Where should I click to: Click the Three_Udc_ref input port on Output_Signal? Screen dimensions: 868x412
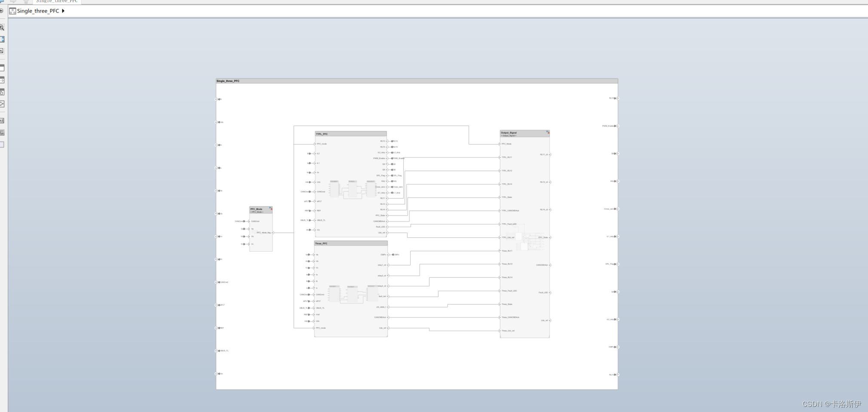(x=500, y=331)
